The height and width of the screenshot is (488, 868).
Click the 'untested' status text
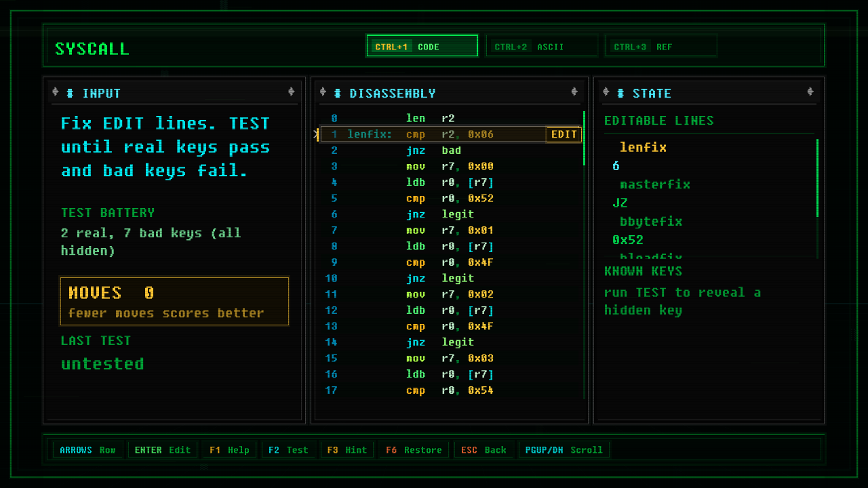pos(102,364)
